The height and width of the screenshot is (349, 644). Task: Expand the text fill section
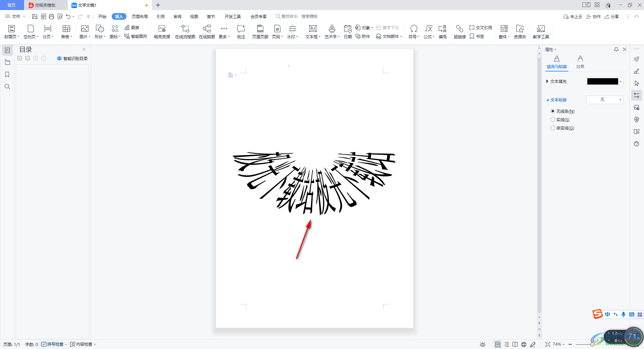click(x=547, y=81)
